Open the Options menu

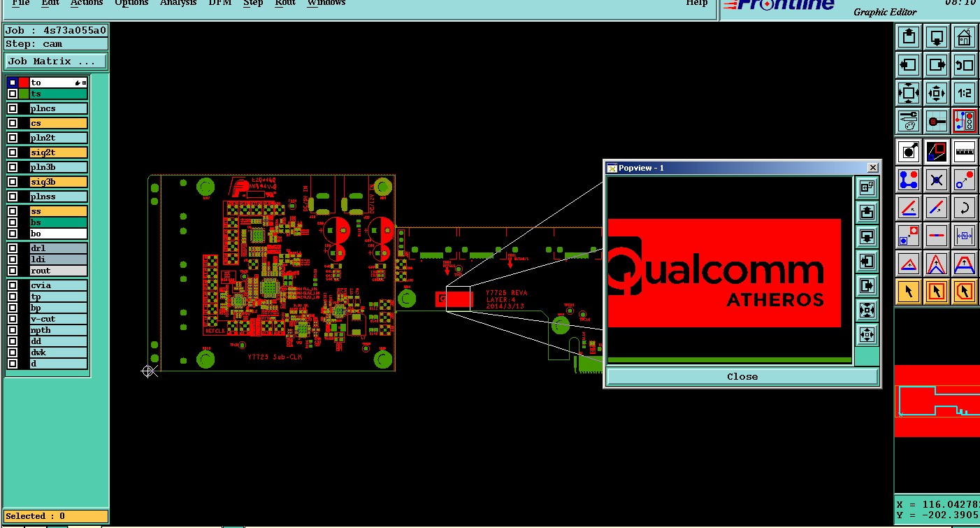[131, 3]
